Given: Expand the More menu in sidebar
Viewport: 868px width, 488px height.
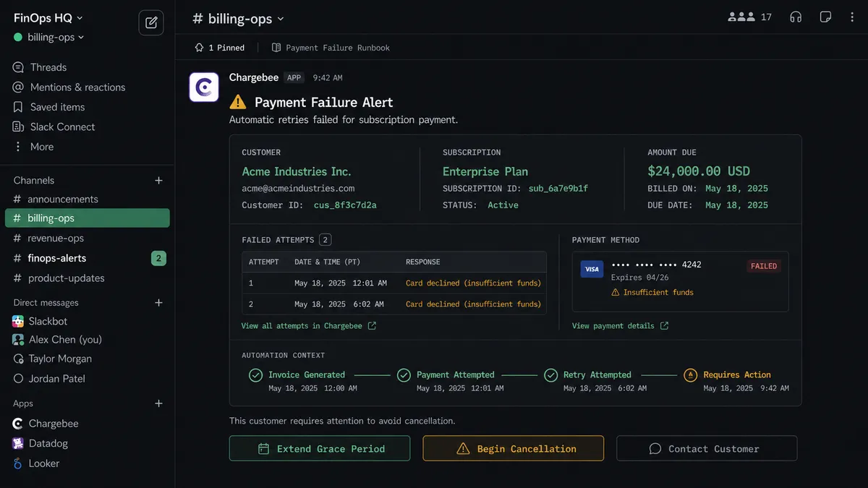Looking at the screenshot, I should coord(42,146).
